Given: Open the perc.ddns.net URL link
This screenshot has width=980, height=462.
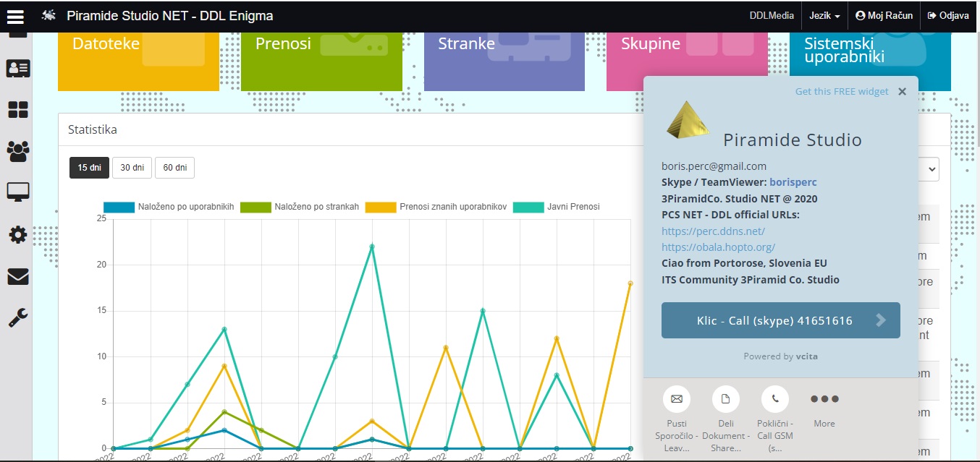Looking at the screenshot, I should [713, 231].
